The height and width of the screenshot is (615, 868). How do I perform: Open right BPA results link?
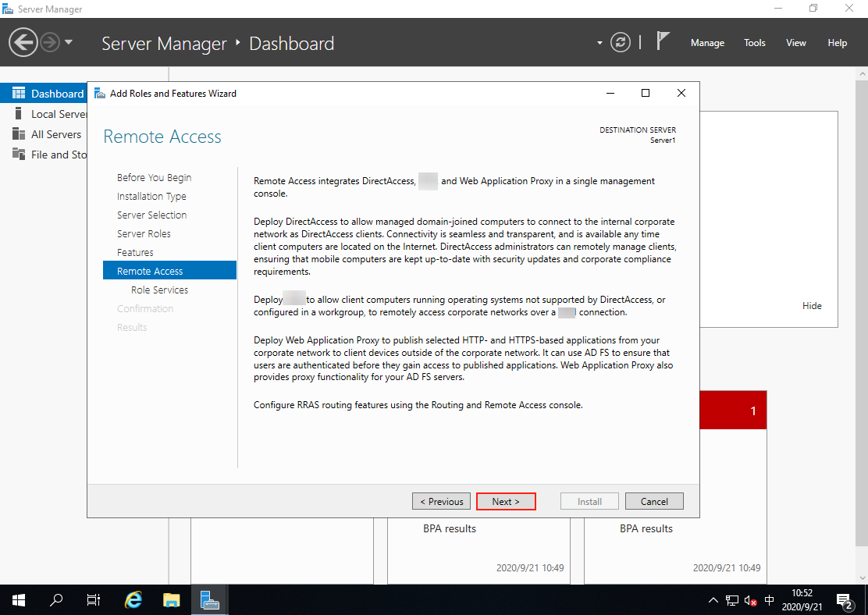[646, 528]
